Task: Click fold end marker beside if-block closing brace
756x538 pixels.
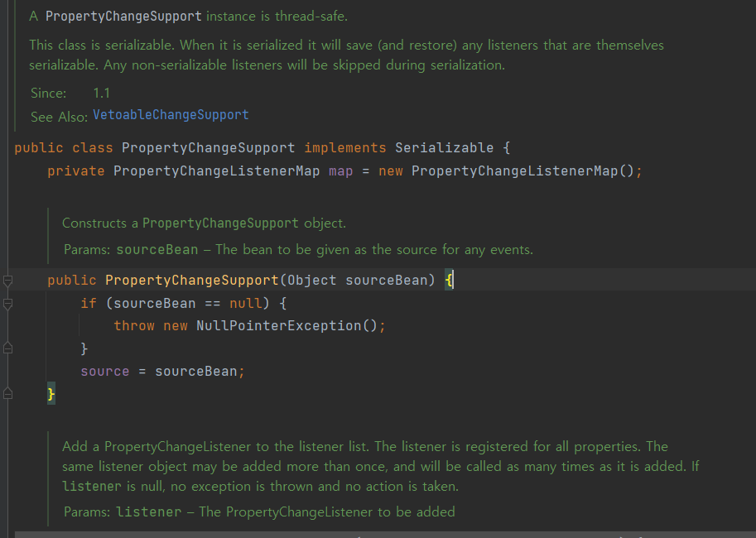Action: coord(7,348)
